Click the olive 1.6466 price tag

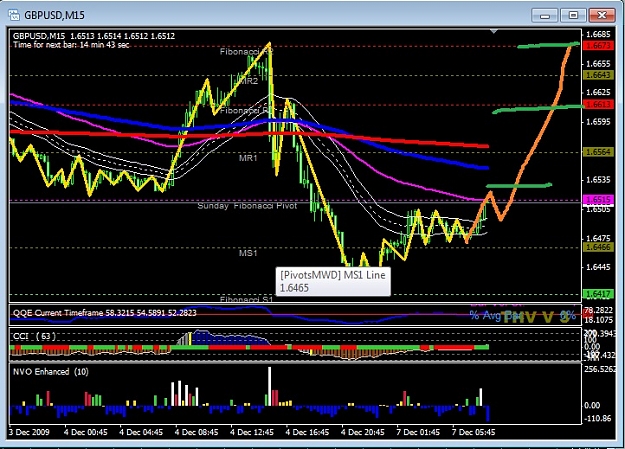[598, 247]
